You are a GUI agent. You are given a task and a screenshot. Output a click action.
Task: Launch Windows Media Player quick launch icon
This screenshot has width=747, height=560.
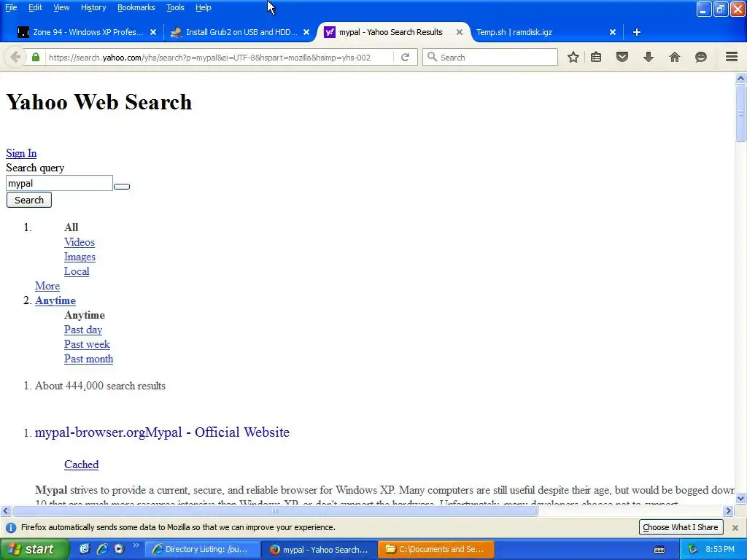tap(119, 549)
